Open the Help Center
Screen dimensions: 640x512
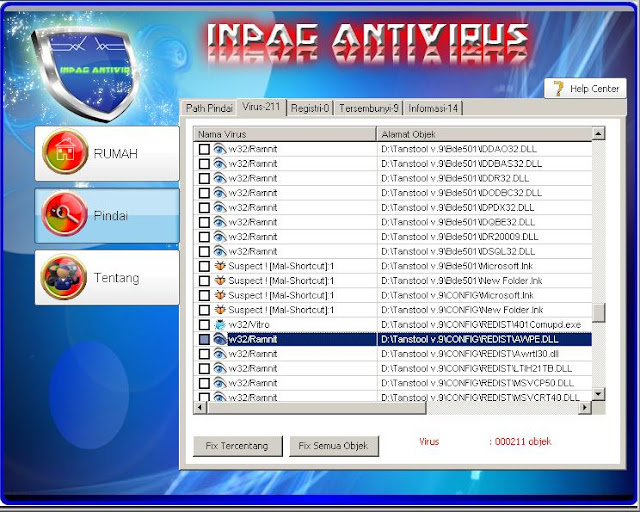click(585, 88)
